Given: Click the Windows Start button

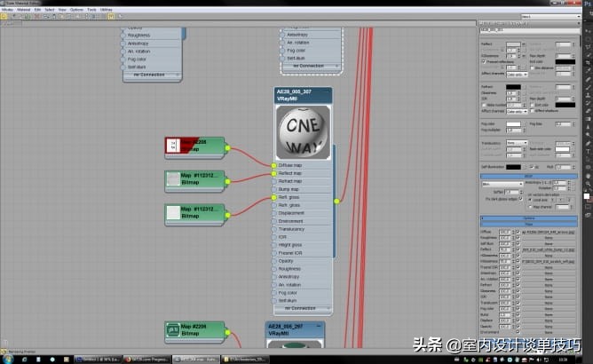Looking at the screenshot, I should pos(8,359).
